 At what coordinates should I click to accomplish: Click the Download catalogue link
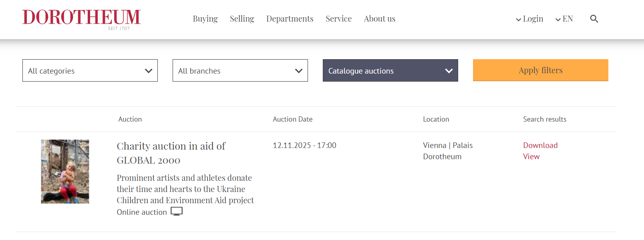coord(540,145)
